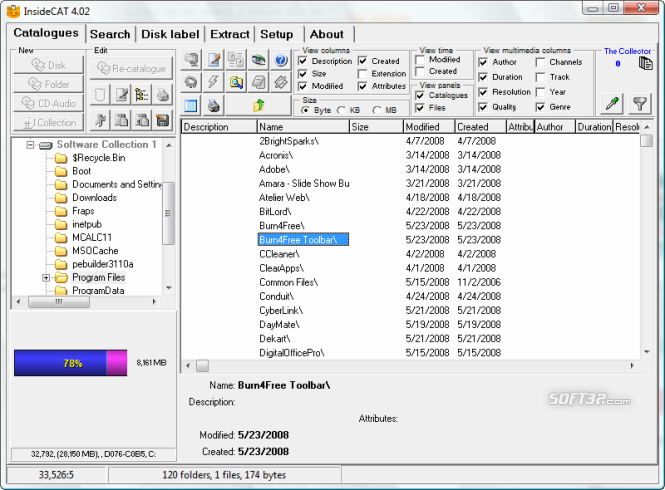Collapse the Software Collection 1 tree node
Image resolution: width=665 pixels, height=490 pixels.
pyautogui.click(x=29, y=145)
